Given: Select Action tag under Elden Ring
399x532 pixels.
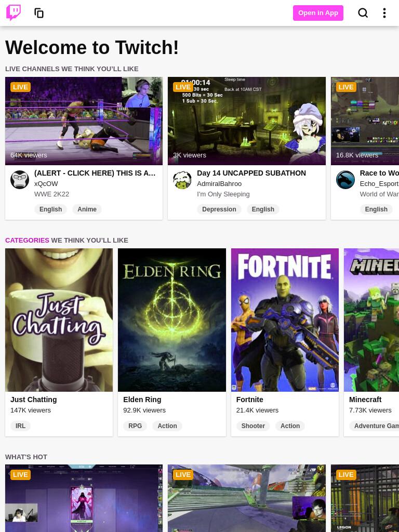Looking at the screenshot, I should (167, 426).
